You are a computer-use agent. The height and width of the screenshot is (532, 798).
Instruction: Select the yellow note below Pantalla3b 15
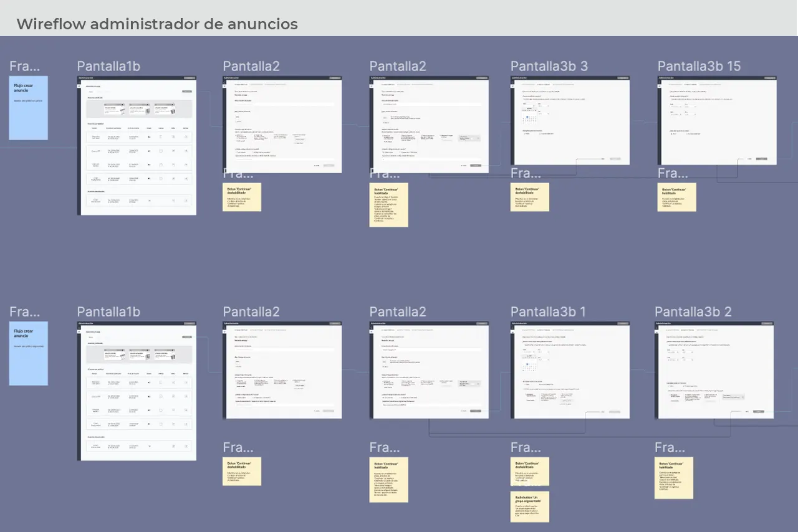(x=676, y=197)
